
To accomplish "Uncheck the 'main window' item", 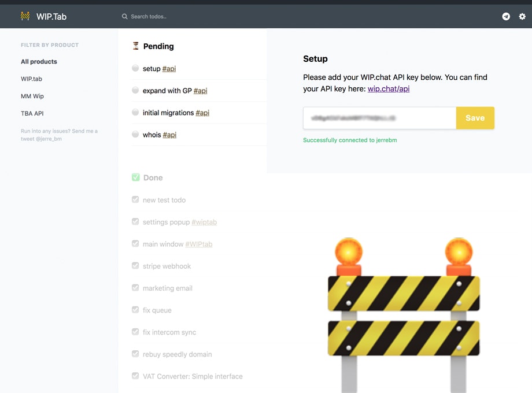I will point(135,243).
